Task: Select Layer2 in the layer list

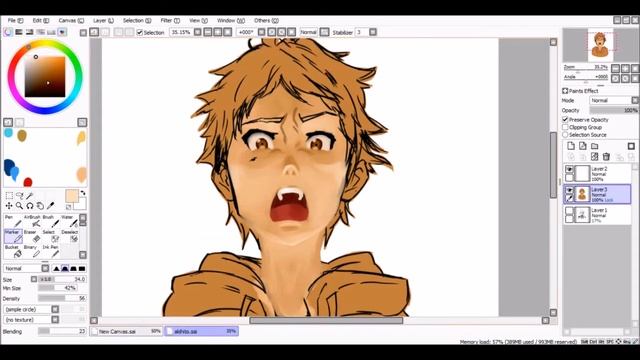Action: 598,173
